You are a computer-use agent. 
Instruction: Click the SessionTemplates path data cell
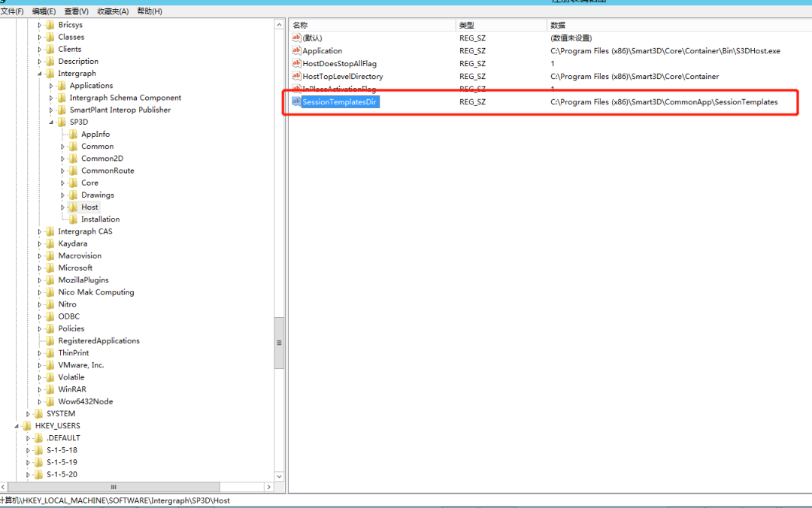pyautogui.click(x=664, y=102)
